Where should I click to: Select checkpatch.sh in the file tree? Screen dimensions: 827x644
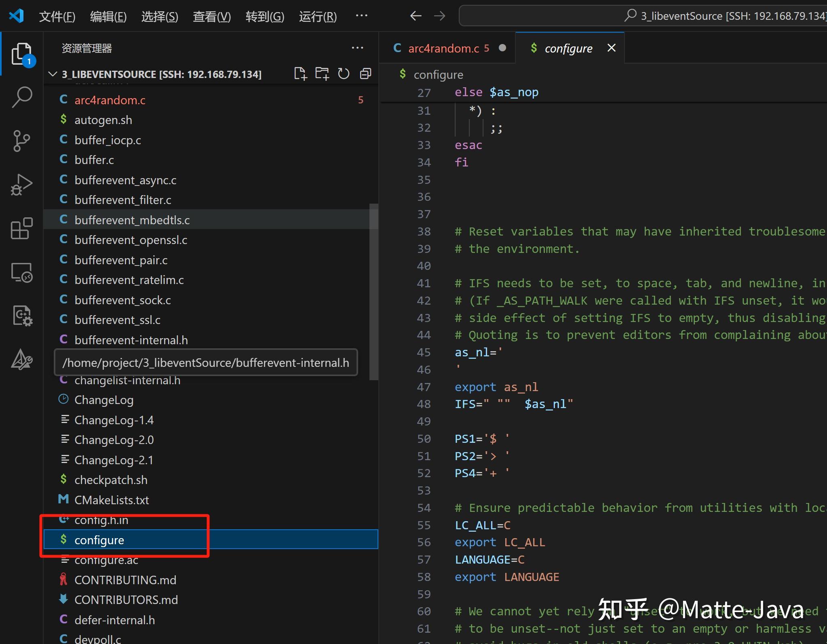point(111,480)
